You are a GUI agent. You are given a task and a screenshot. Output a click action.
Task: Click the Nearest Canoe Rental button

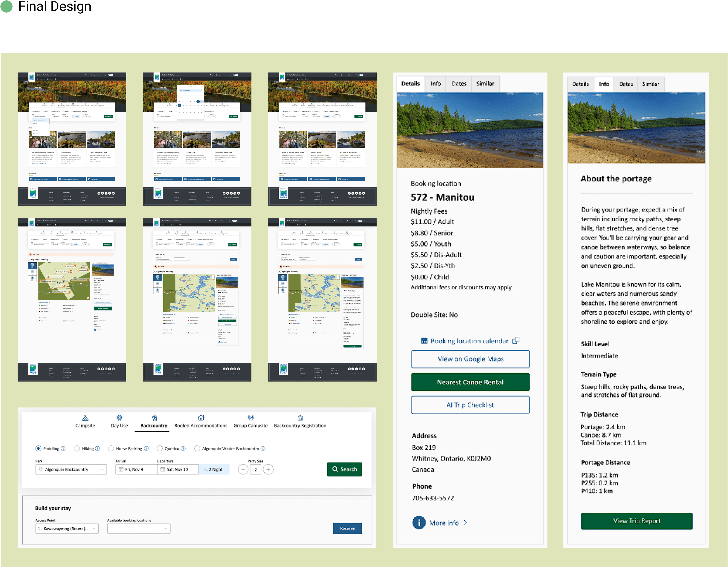[470, 382]
